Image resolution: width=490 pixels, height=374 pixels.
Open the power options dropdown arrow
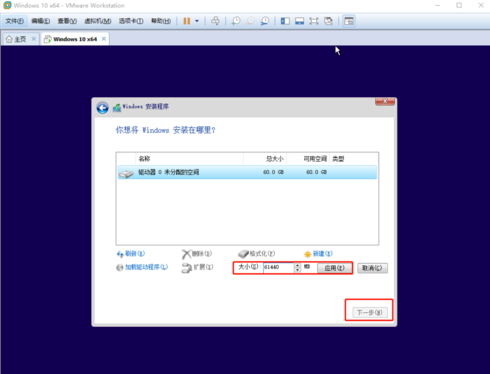pyautogui.click(x=197, y=21)
